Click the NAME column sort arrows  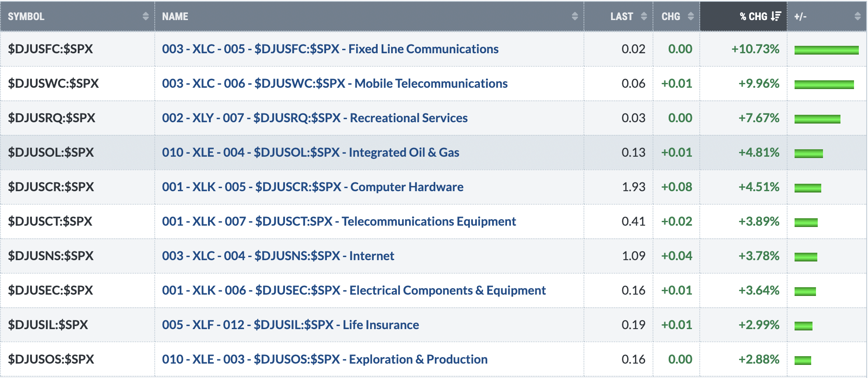pyautogui.click(x=575, y=17)
